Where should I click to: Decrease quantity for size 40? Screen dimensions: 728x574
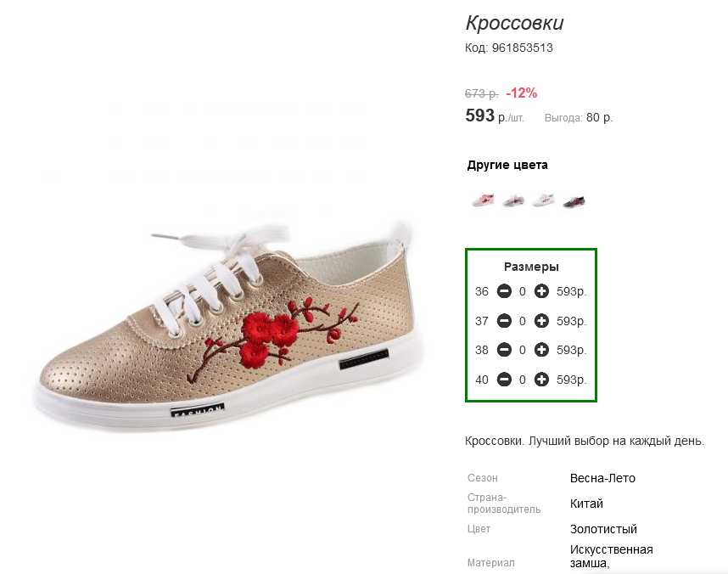[x=504, y=380]
